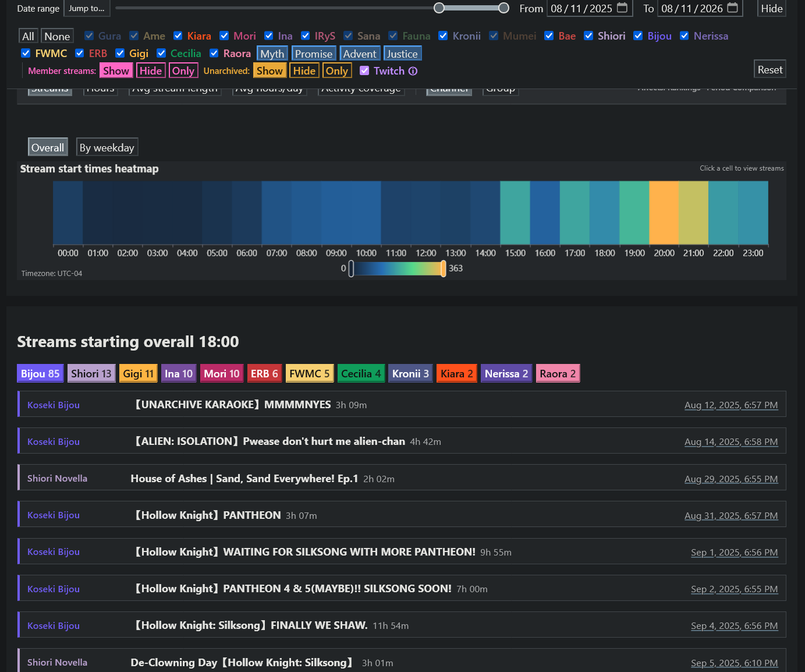Uncheck the Shiori channel checkbox
The width and height of the screenshot is (805, 672).
point(588,36)
